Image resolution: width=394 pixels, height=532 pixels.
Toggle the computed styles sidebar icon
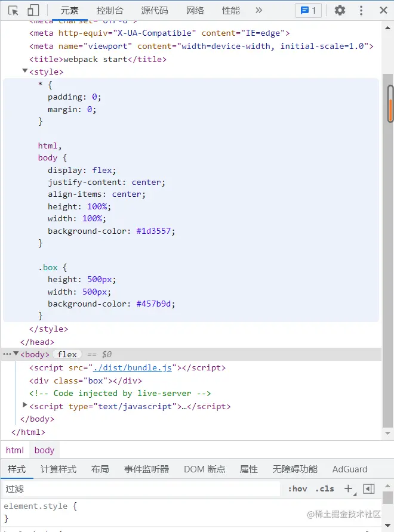369,488
